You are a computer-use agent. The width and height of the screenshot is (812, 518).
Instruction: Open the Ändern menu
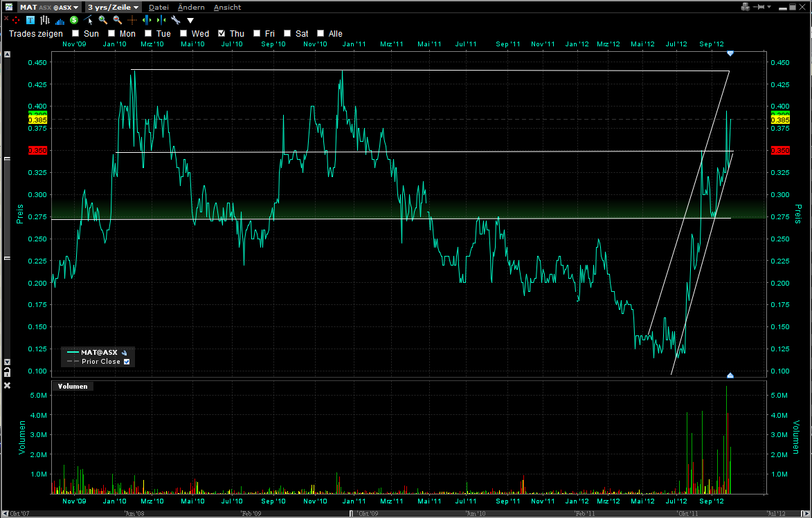pos(191,7)
